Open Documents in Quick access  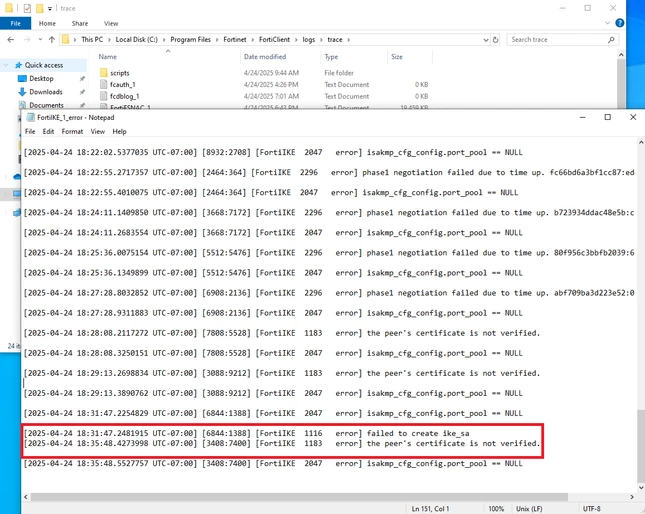(x=46, y=105)
